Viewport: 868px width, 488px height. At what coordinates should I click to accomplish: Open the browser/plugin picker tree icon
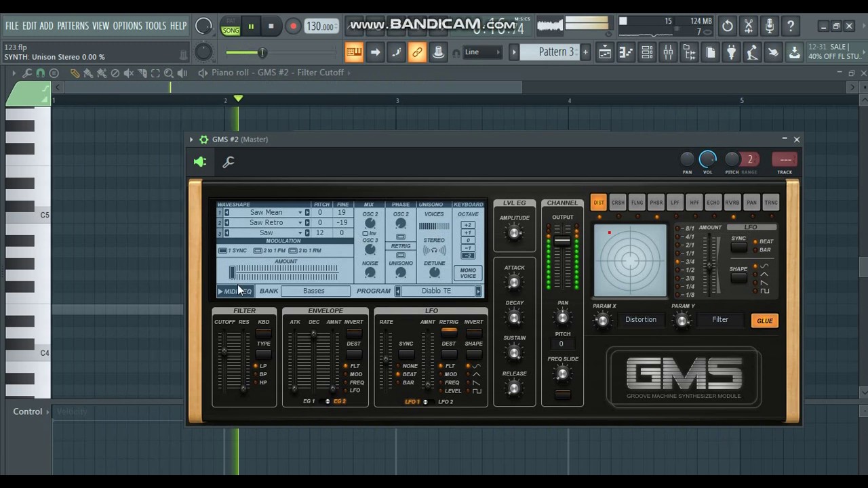click(689, 52)
